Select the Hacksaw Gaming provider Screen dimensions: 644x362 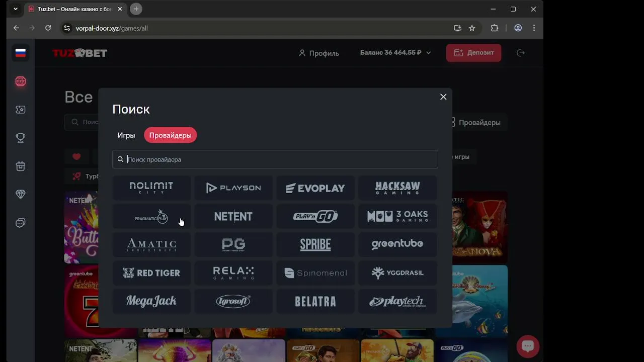click(397, 188)
